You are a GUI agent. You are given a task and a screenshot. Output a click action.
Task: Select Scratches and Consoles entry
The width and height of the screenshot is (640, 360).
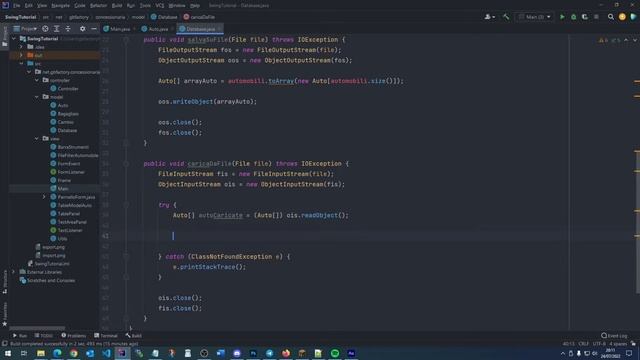(x=47, y=280)
